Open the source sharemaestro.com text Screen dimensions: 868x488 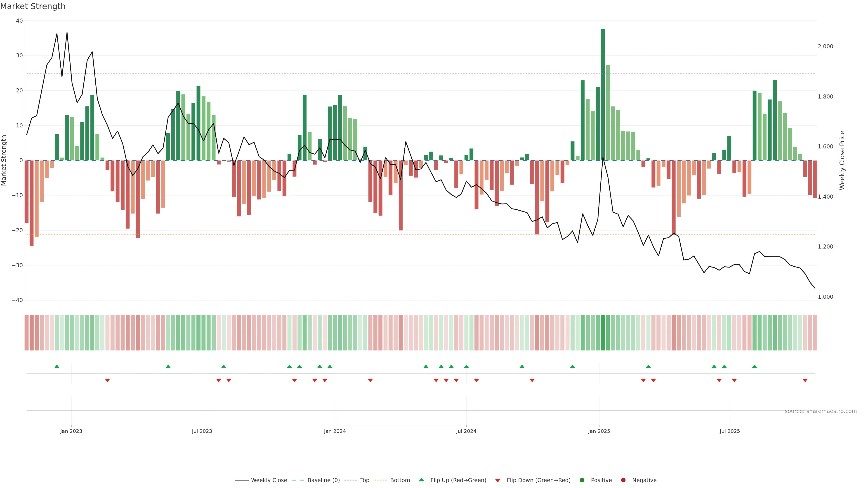(821, 411)
